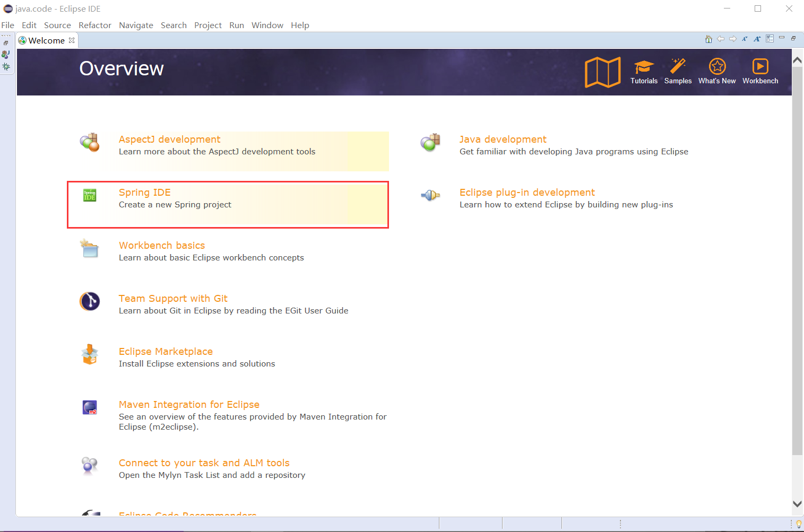Open the Refactor menu

coord(95,25)
